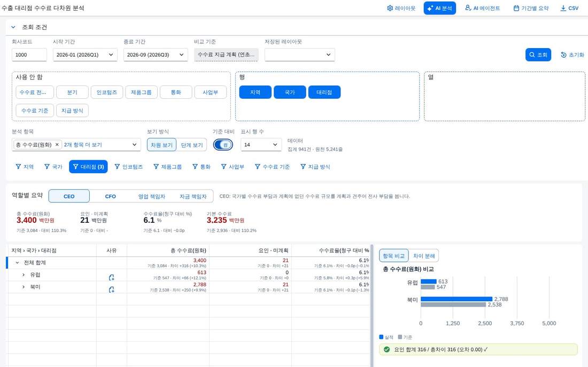The image size is (588, 367).
Task: Select the 지급 방식 unused dimension chip
Action: [x=72, y=111]
